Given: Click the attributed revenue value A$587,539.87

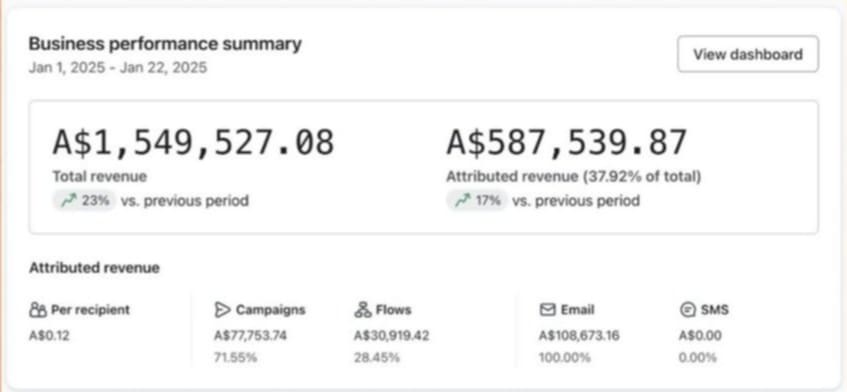Looking at the screenshot, I should (567, 143).
